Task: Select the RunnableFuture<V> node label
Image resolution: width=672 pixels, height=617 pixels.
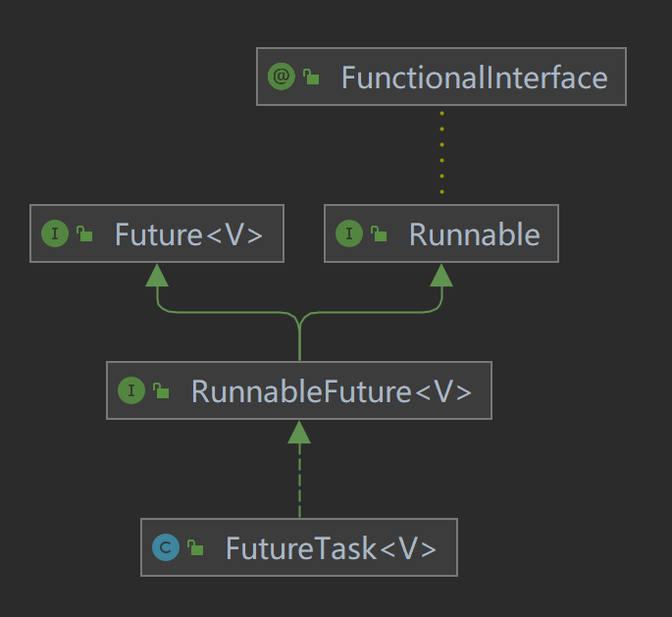Action: (x=331, y=391)
